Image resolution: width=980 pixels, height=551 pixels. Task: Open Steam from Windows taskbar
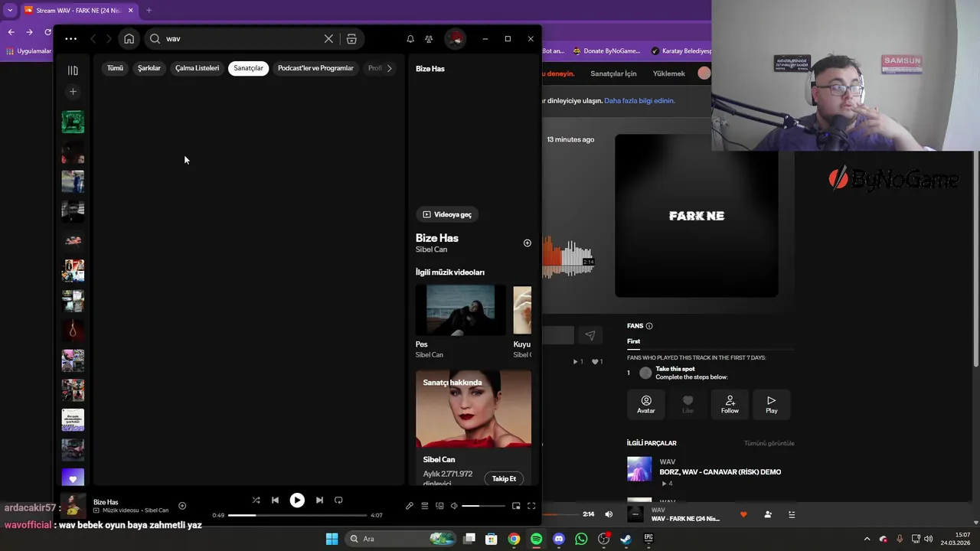(626, 539)
